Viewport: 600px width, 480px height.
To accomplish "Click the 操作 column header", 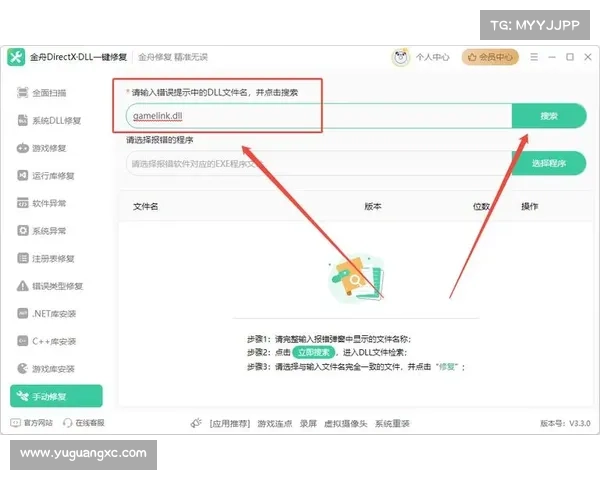I will 530,206.
